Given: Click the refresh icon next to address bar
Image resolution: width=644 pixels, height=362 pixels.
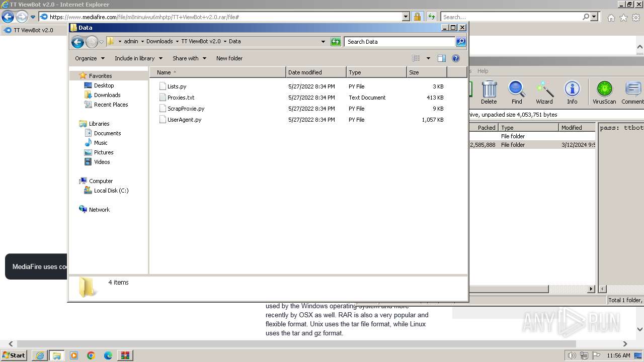Looking at the screenshot, I should point(336,42).
